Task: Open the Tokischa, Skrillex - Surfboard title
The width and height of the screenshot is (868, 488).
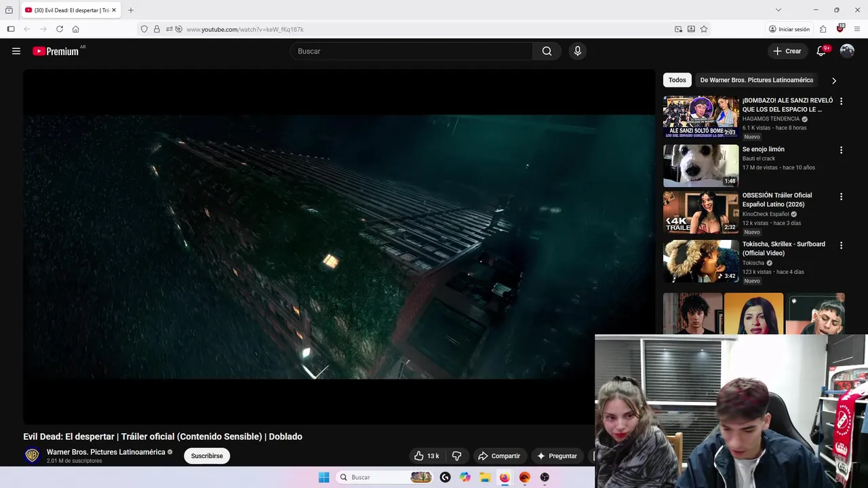Action: click(784, 248)
